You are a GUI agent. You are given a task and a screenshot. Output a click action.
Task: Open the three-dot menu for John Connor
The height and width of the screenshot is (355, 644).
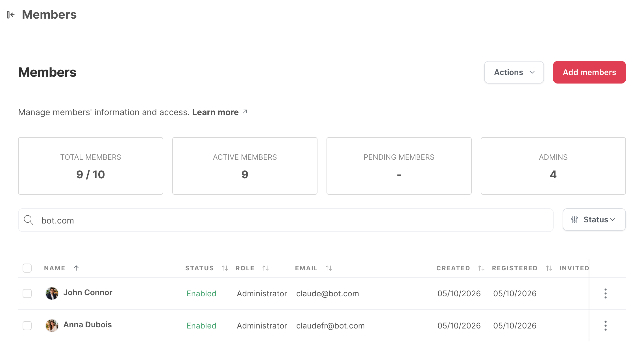605,293
